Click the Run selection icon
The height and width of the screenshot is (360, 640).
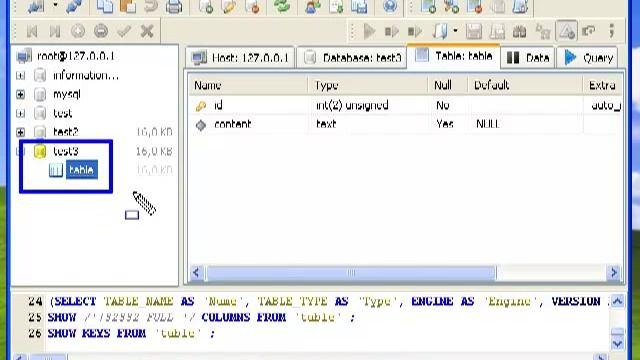(391, 31)
